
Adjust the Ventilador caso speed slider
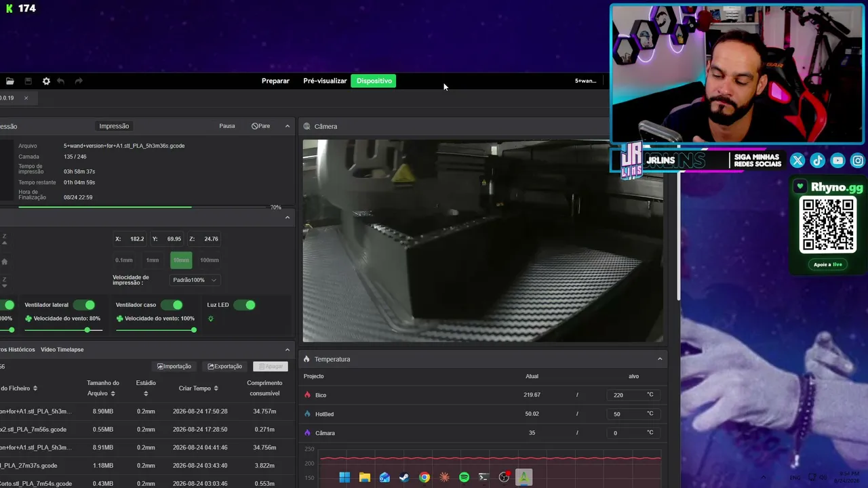point(156,330)
